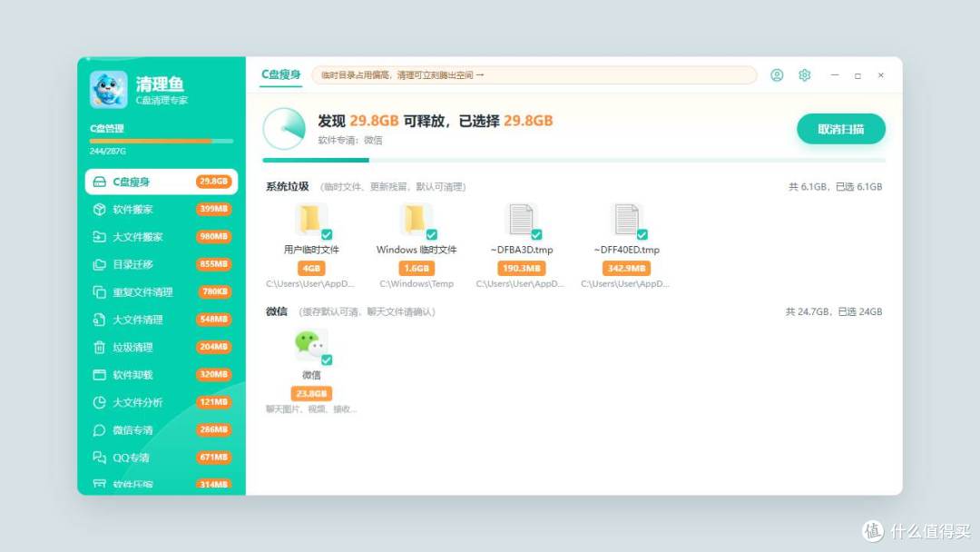Click the 548MB badge beside 大文件清理
980x552 pixels.
(x=214, y=319)
